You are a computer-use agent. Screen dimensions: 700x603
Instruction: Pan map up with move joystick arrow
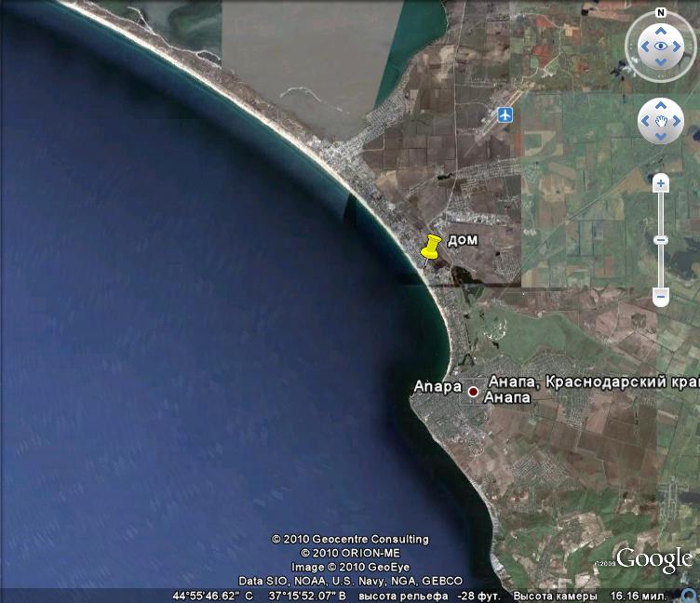(661, 107)
